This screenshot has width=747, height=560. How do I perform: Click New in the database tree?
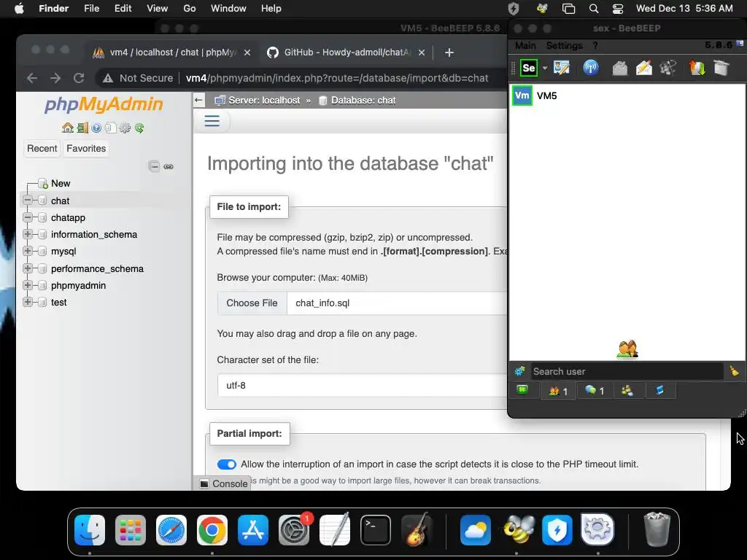[x=61, y=183]
